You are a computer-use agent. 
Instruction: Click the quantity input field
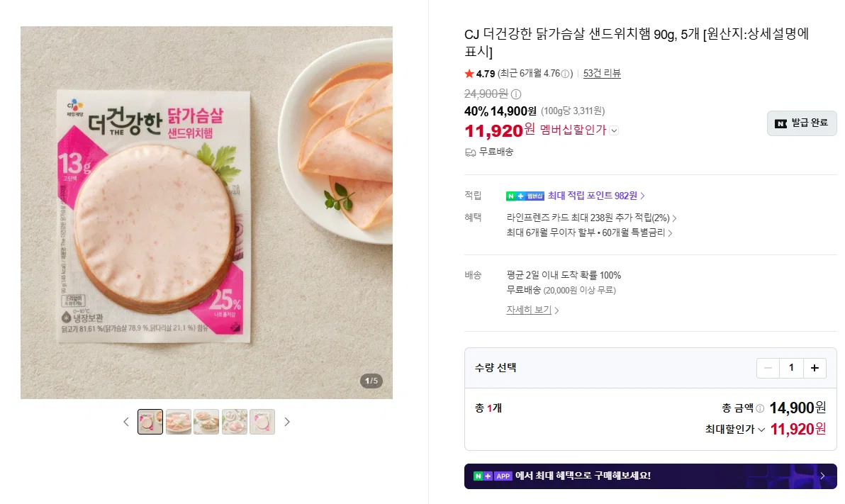click(x=791, y=368)
